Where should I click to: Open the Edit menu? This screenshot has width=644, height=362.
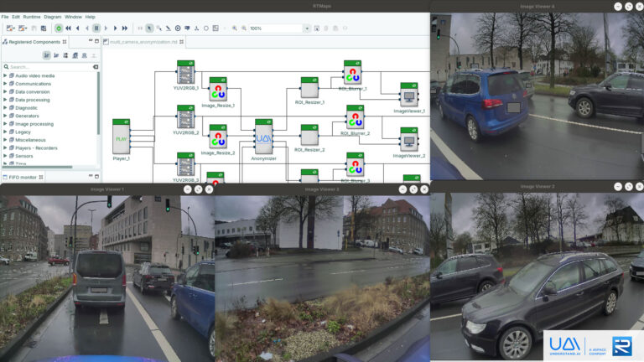(x=16, y=17)
